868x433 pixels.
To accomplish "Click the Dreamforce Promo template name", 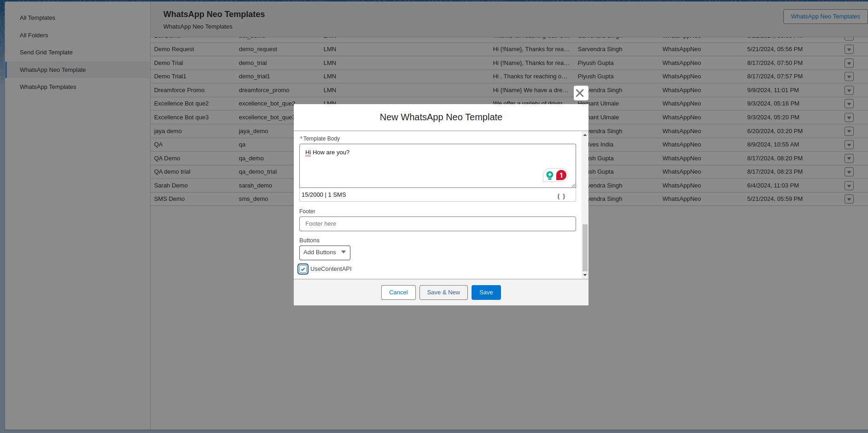I will click(179, 90).
